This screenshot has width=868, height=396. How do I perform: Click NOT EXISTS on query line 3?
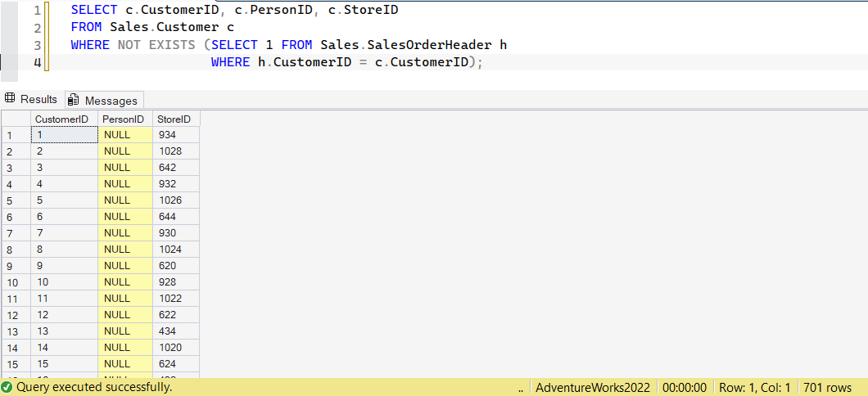[x=156, y=45]
